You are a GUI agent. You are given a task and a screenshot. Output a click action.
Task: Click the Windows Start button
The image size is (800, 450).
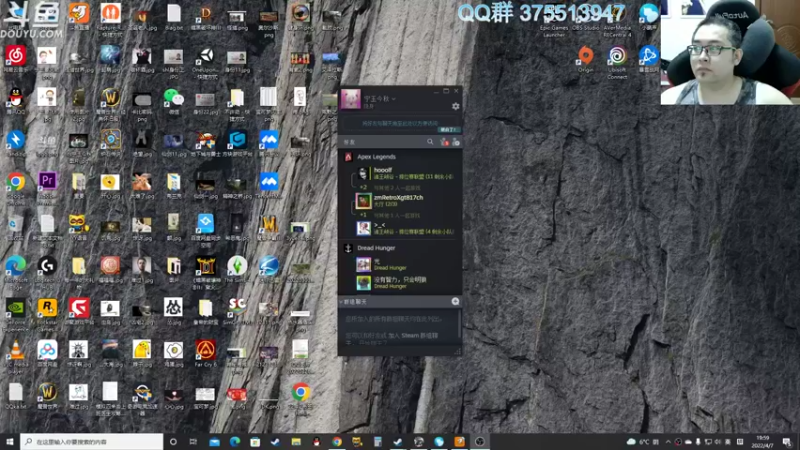pyautogui.click(x=10, y=442)
